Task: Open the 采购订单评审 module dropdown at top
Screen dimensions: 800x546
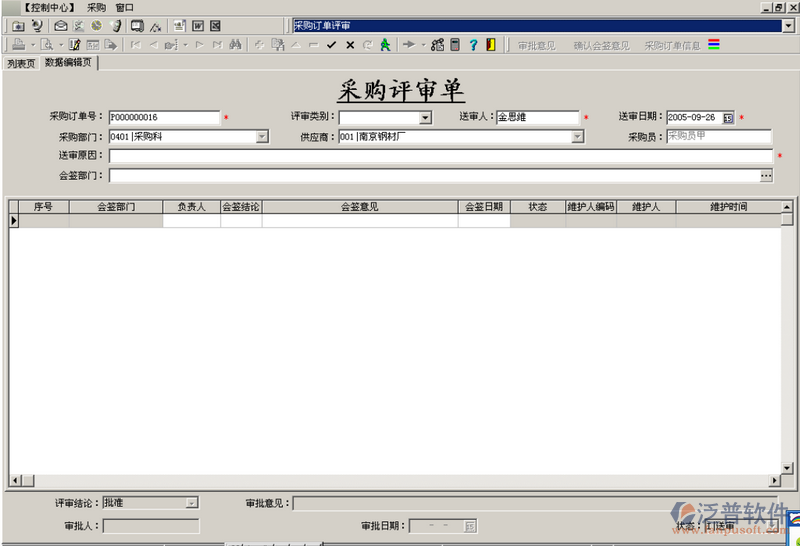Action: [788, 25]
